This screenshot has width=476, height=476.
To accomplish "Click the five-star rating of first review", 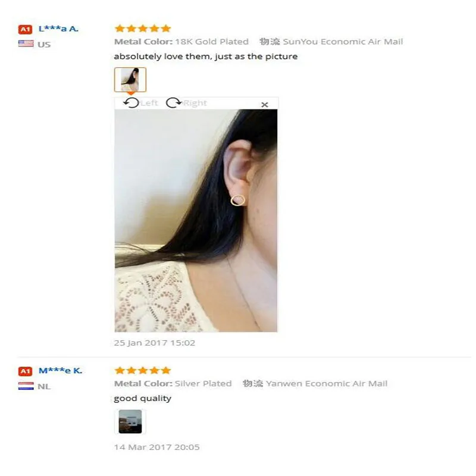I will 143,29.
